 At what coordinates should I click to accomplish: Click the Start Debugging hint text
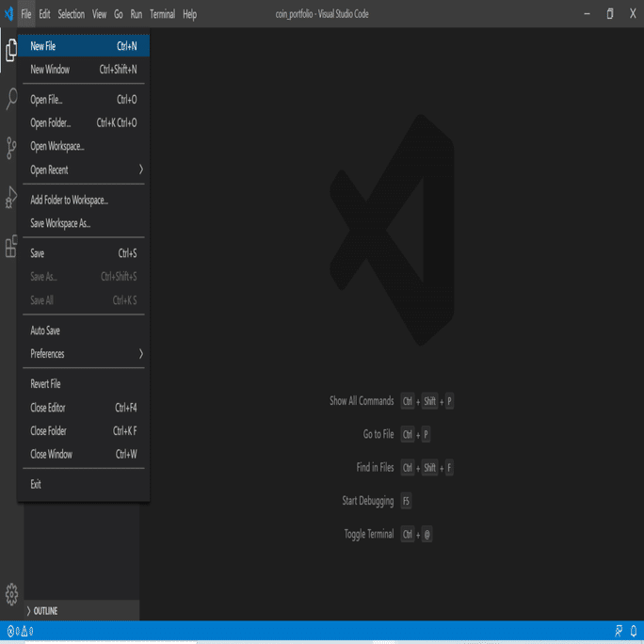click(x=368, y=501)
